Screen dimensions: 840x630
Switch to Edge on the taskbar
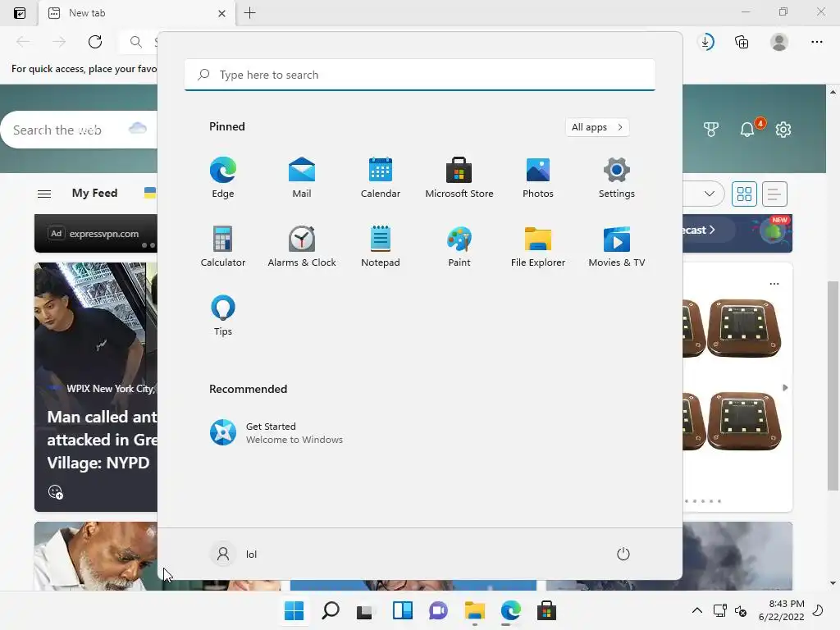click(510, 610)
